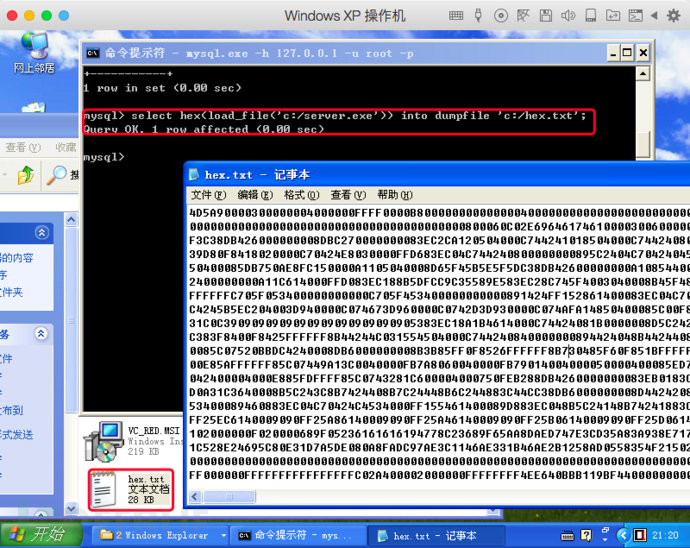Open 文件(F) menu in Notepad
This screenshot has height=548, width=690.
pyautogui.click(x=208, y=195)
